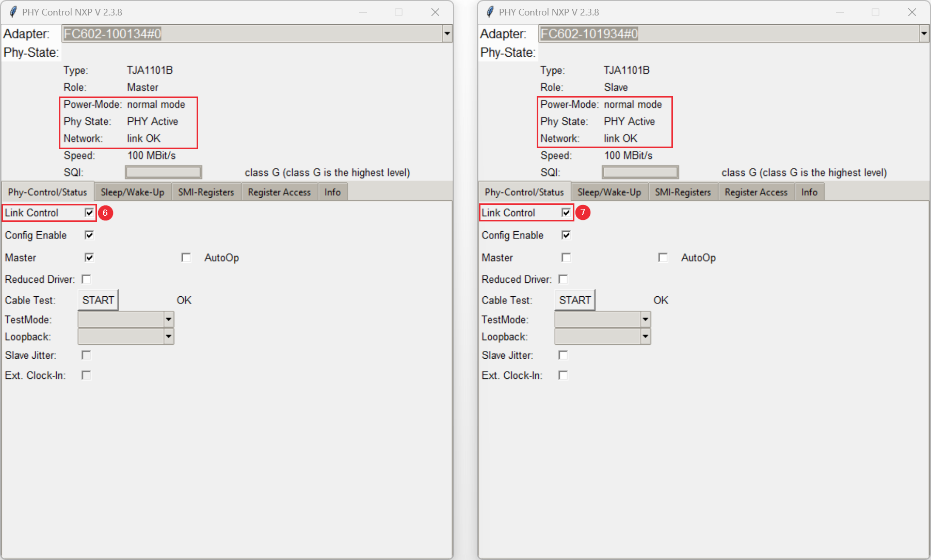Click the Python app icon on right window
Image resolution: width=931 pixels, height=560 pixels.
(489, 11)
